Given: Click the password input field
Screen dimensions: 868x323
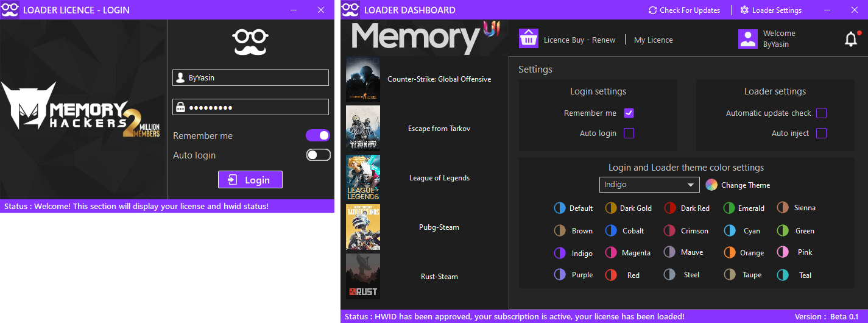Looking at the screenshot, I should tap(250, 107).
